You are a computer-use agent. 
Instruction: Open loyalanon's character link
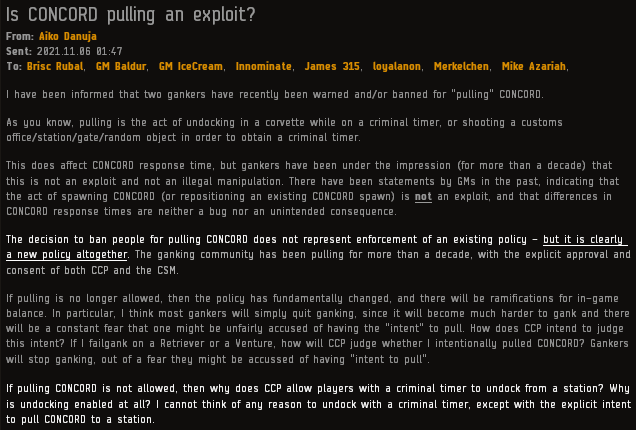pos(397,67)
